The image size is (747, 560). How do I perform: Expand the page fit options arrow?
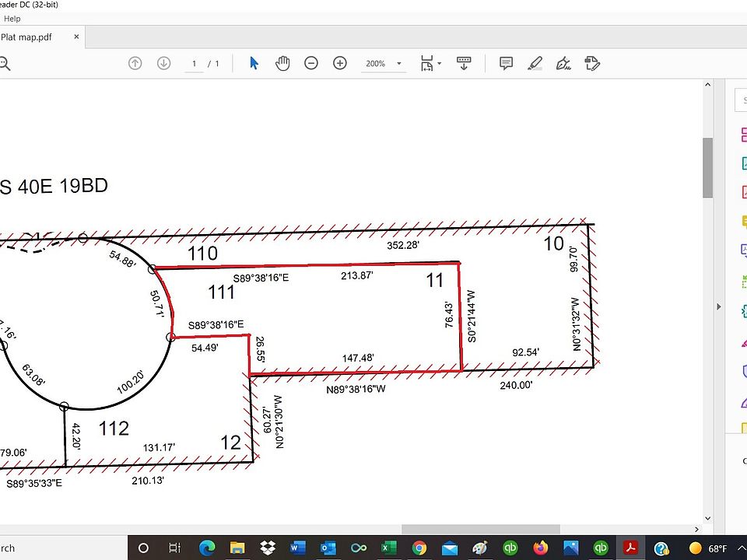[439, 63]
